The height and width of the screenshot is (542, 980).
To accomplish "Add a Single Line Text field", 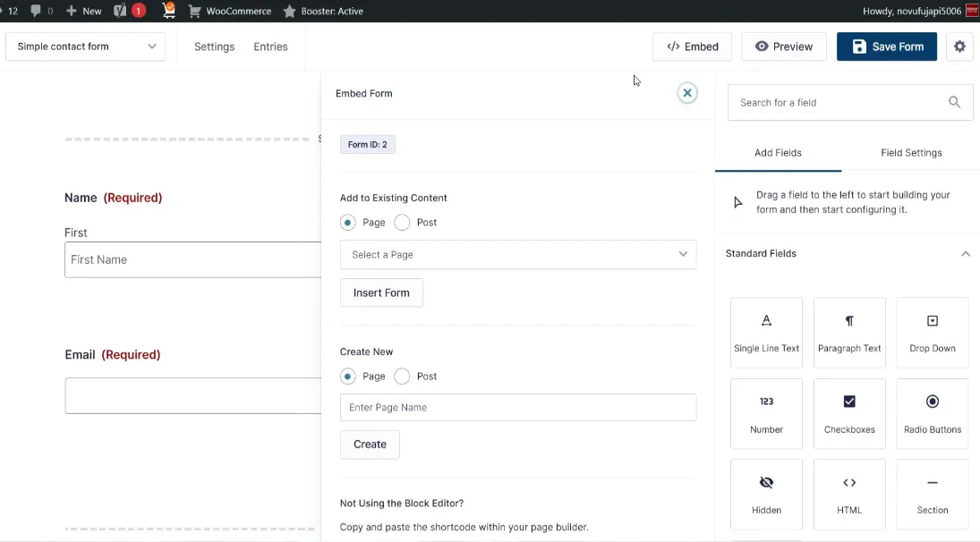I will pyautogui.click(x=766, y=333).
